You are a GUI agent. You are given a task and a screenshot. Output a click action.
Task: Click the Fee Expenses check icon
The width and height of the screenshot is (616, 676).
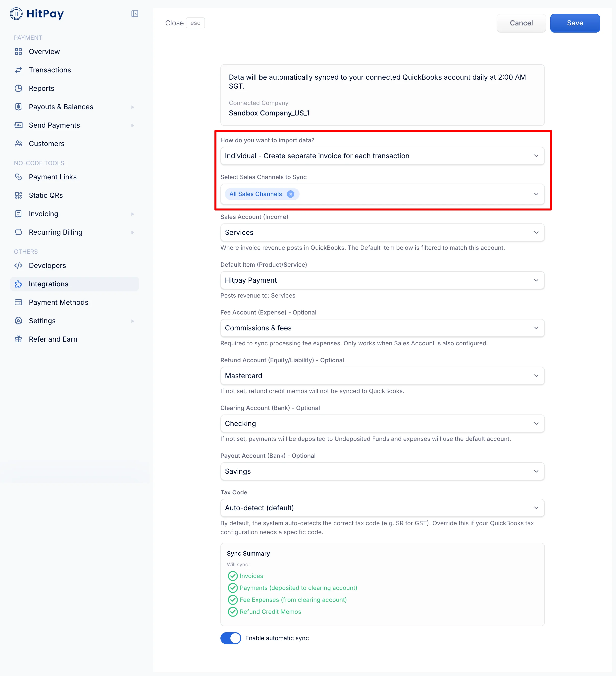(233, 600)
